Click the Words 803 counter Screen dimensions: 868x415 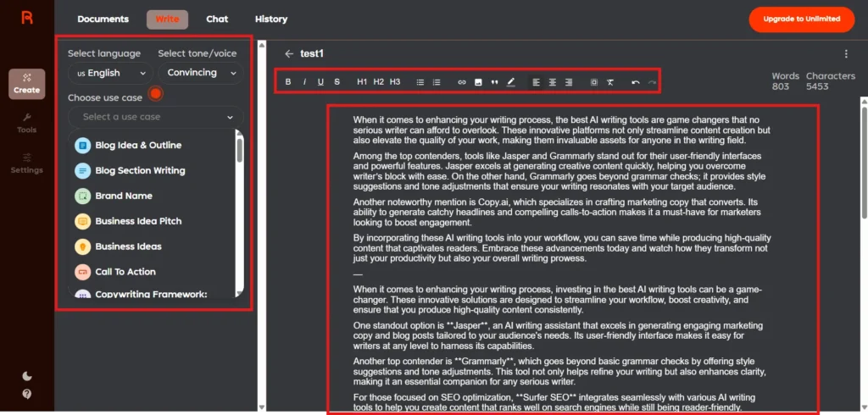tap(786, 80)
